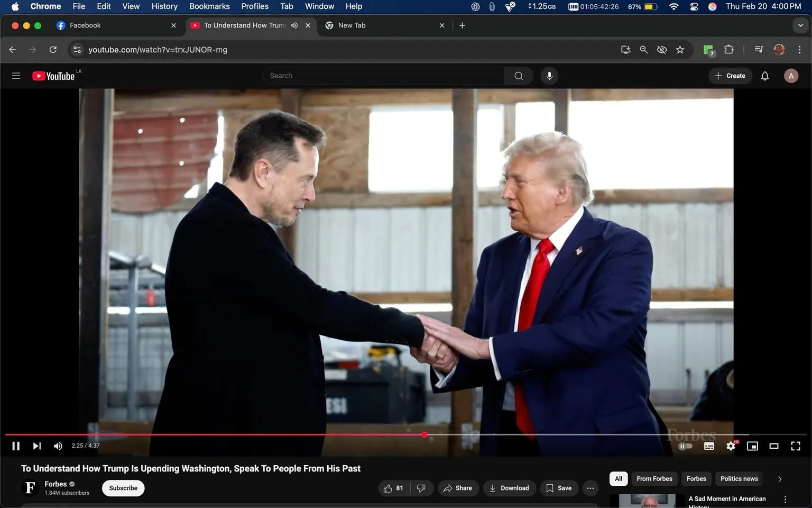
Task: Open miniplayer mode
Action: point(752,446)
